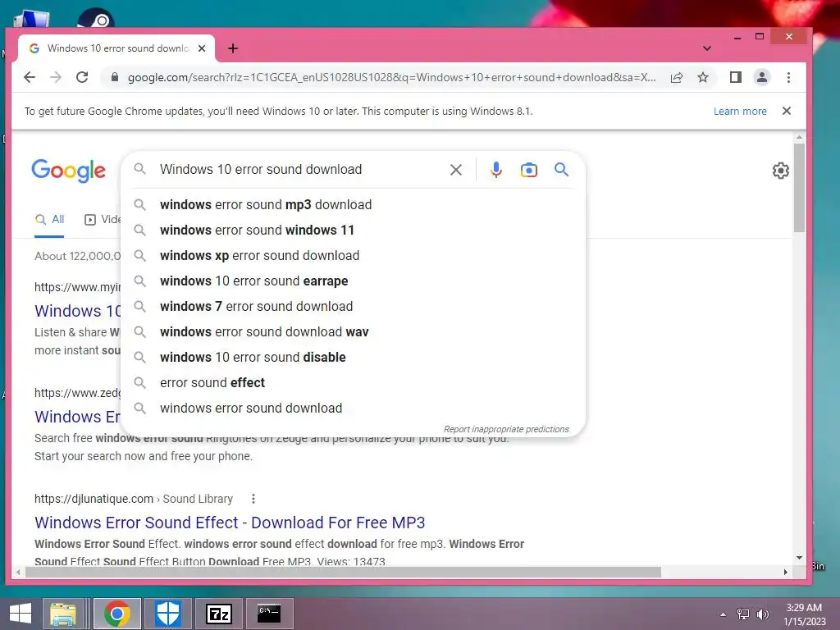The height and width of the screenshot is (630, 840).
Task: Open the Chrome profile avatar menu
Action: tap(762, 77)
